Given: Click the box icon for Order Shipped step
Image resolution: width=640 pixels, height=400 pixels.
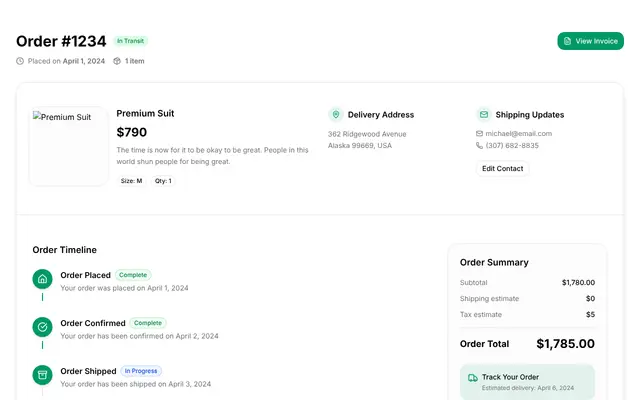Looking at the screenshot, I should click(x=42, y=375).
